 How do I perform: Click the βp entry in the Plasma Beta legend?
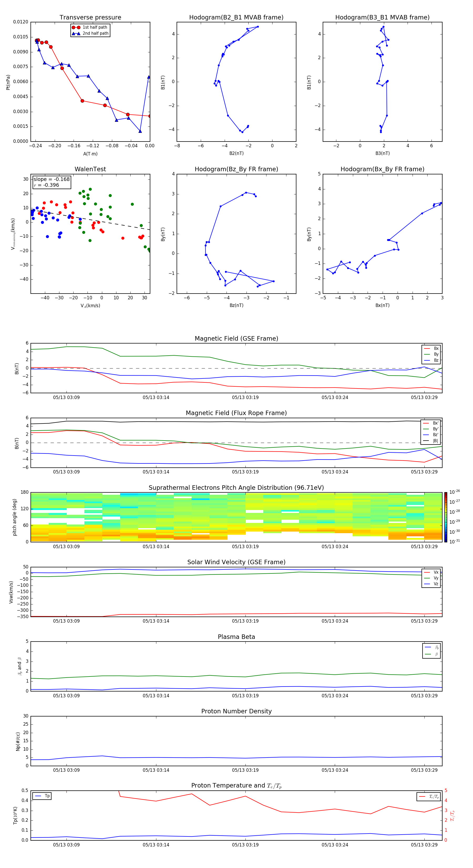431,647
